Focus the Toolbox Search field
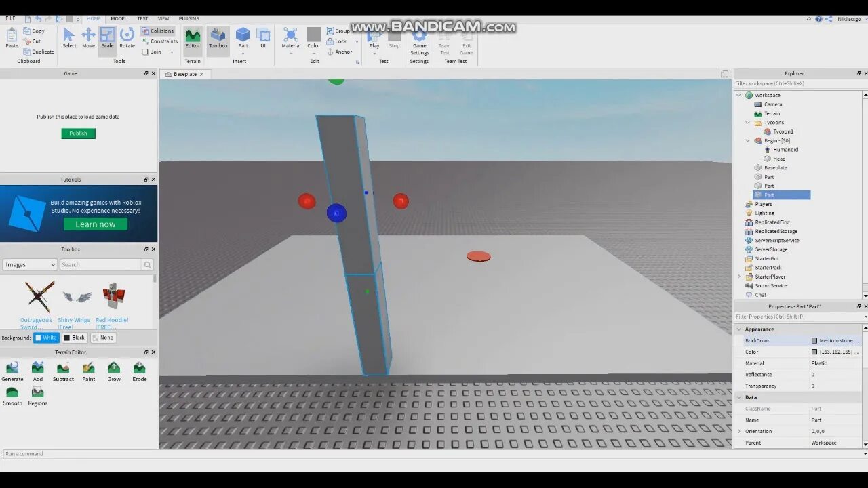This screenshot has width=868, height=488. (x=101, y=264)
